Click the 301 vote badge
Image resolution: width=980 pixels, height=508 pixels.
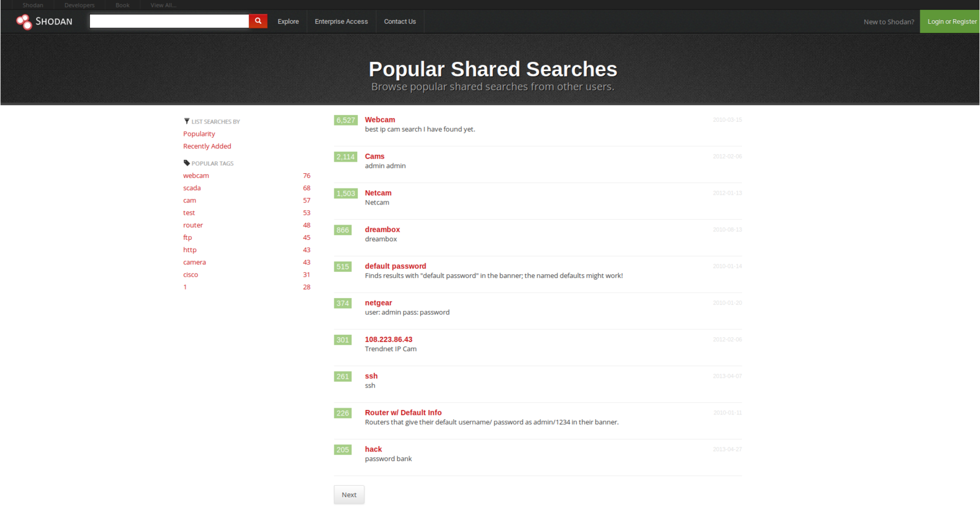pyautogui.click(x=342, y=340)
